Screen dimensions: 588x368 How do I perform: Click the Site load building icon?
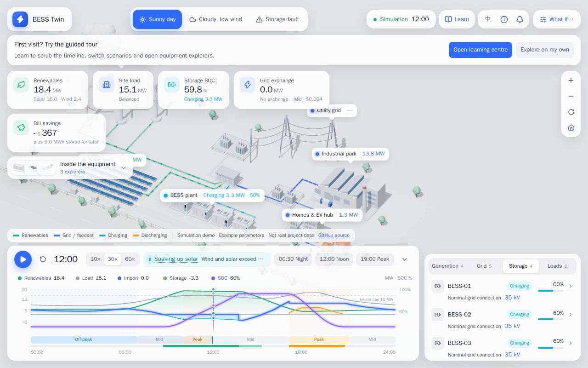click(107, 85)
